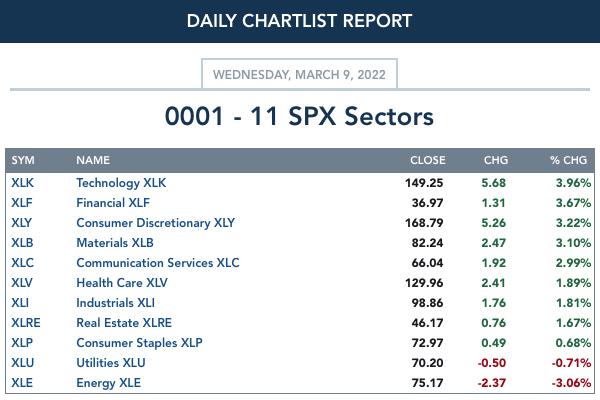Image resolution: width=600 pixels, height=400 pixels.
Task: Select the XLY symbol
Action: (x=21, y=223)
